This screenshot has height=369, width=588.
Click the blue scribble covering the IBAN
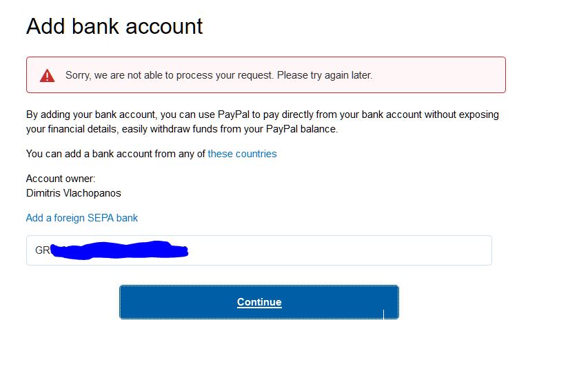119,250
